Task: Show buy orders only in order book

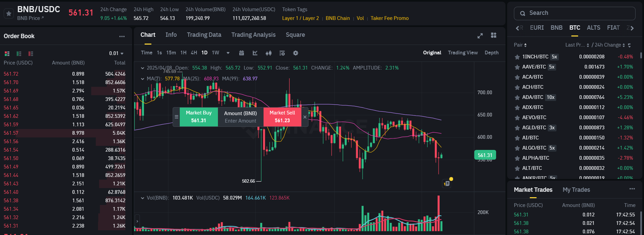Action: click(x=19, y=54)
